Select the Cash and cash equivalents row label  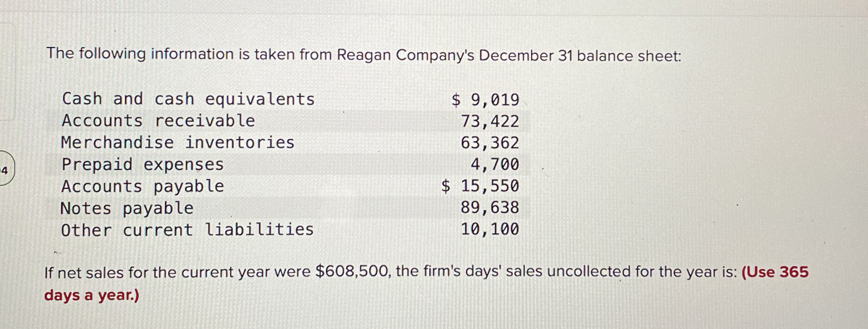pos(188,99)
